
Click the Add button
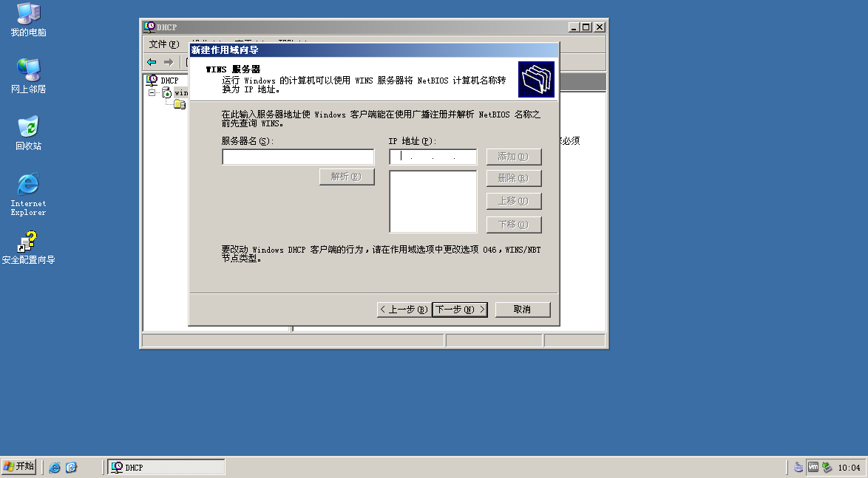pos(514,157)
